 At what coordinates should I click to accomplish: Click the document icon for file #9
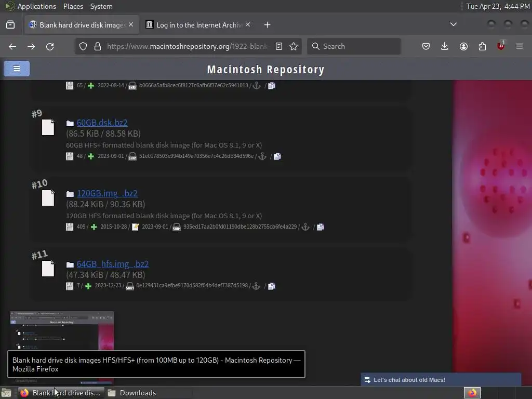pyautogui.click(x=48, y=127)
